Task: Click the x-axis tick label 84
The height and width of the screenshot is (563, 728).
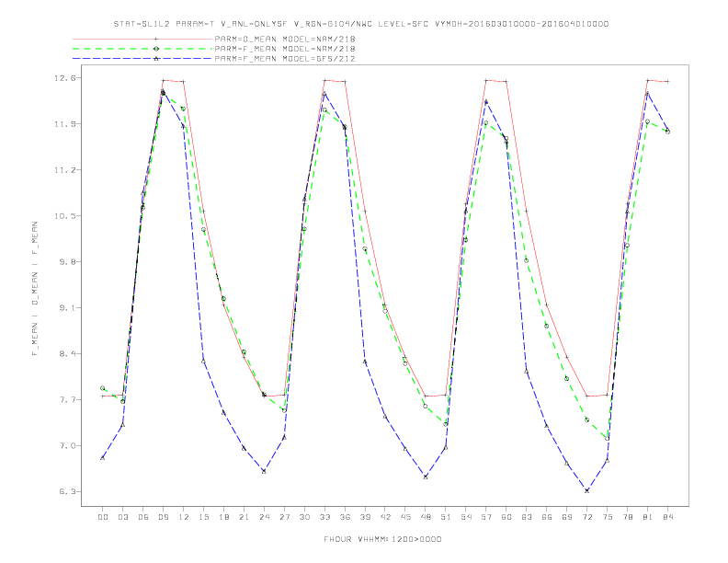Action: pos(668,517)
